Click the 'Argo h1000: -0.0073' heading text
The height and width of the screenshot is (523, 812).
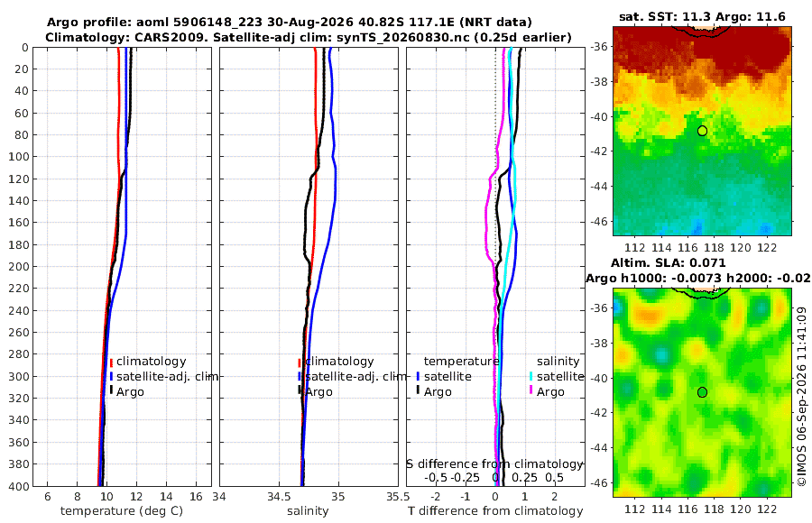click(653, 278)
